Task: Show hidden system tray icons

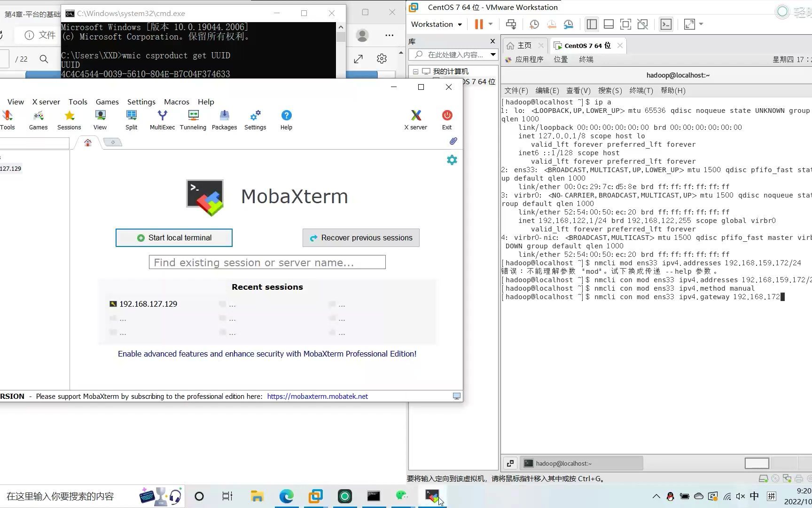Action: tap(656, 496)
